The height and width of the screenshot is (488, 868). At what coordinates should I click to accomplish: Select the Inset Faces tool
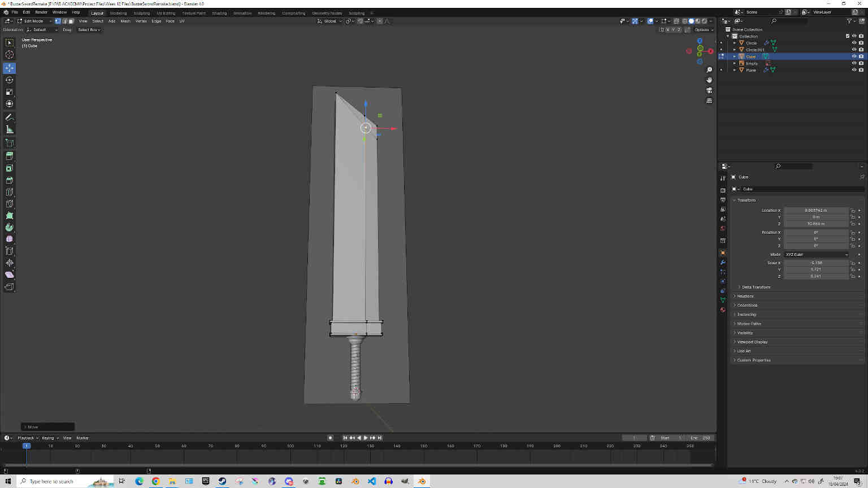point(9,168)
